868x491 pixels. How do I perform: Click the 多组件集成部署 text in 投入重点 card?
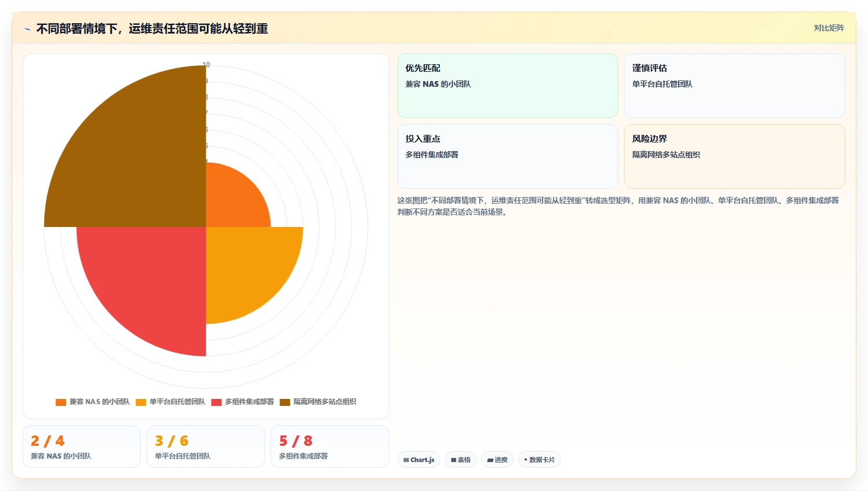coord(432,155)
